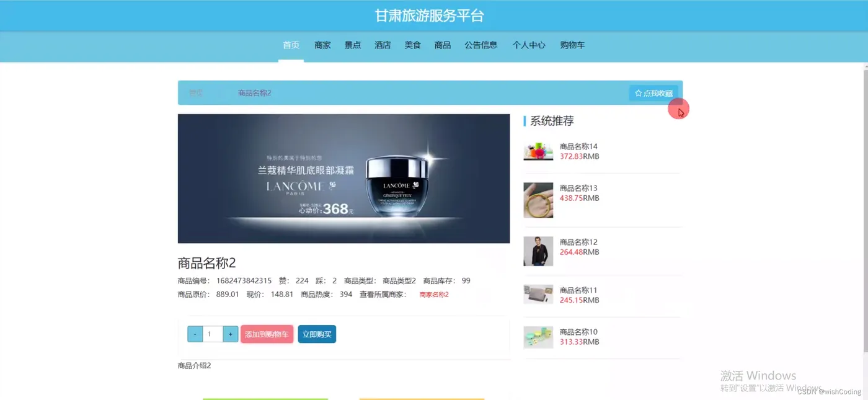Click the 商品名称10 title text
868x400 pixels.
pyautogui.click(x=578, y=332)
